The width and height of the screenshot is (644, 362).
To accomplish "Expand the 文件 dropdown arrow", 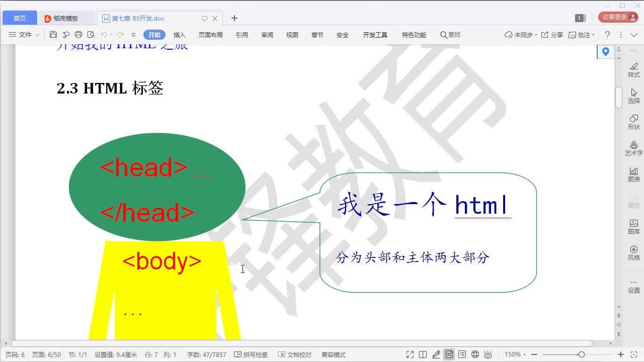I will pyautogui.click(x=37, y=35).
